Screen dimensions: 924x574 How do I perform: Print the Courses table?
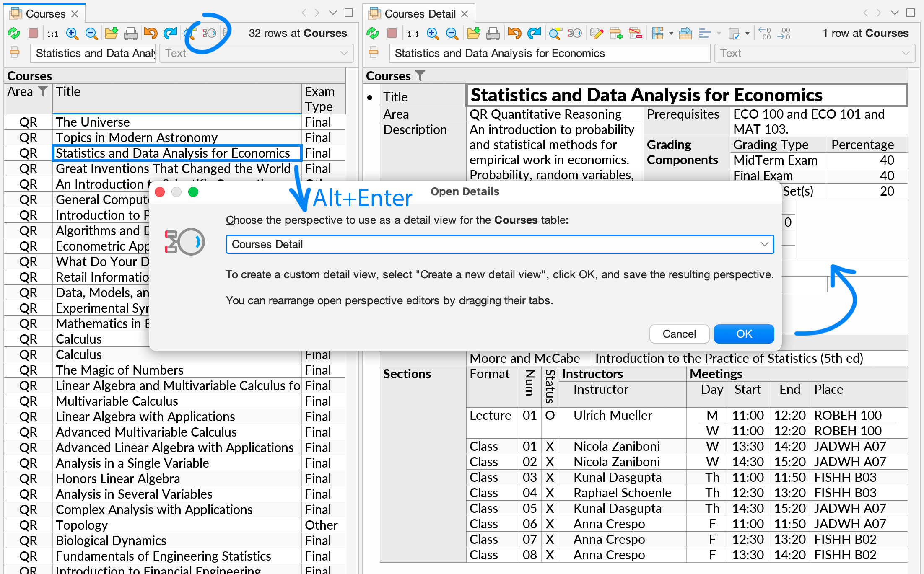point(130,33)
